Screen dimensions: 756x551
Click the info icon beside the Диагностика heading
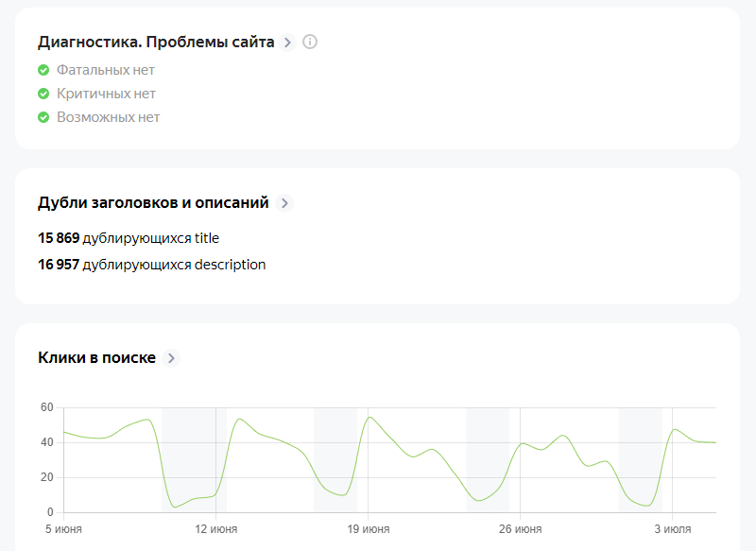tap(310, 43)
